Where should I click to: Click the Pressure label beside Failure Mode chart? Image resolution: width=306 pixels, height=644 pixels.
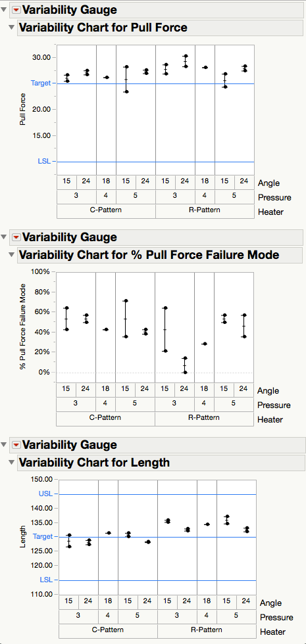coord(274,405)
